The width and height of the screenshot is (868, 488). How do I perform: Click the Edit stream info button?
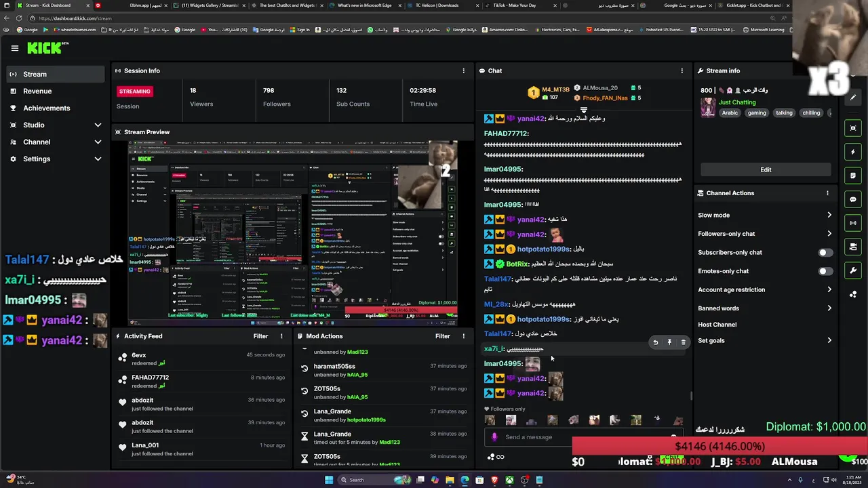(766, 169)
